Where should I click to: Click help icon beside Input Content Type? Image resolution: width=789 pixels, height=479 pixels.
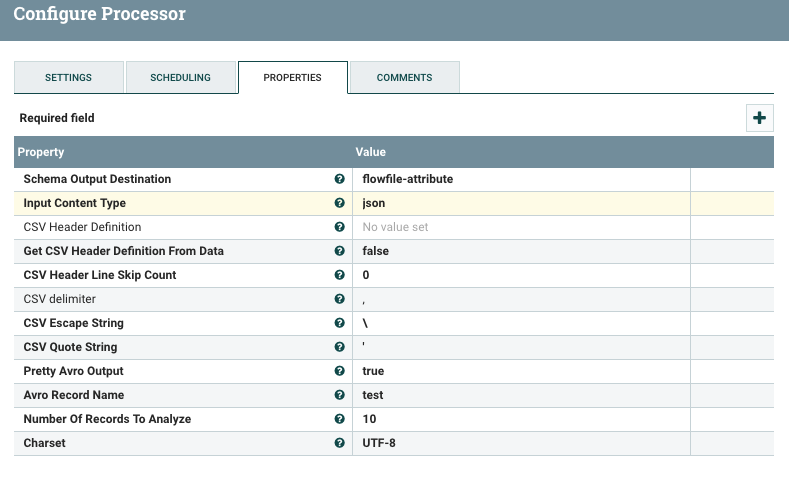(x=340, y=203)
